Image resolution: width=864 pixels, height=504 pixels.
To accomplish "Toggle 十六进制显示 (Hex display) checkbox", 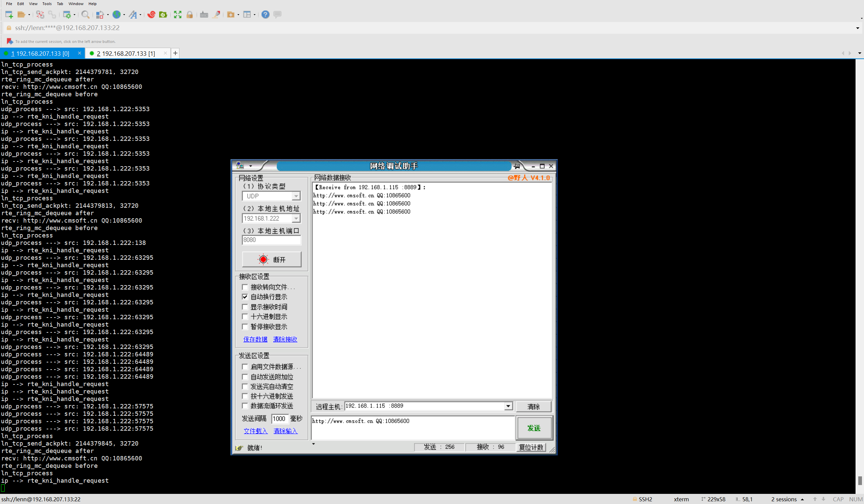I will coord(245,317).
